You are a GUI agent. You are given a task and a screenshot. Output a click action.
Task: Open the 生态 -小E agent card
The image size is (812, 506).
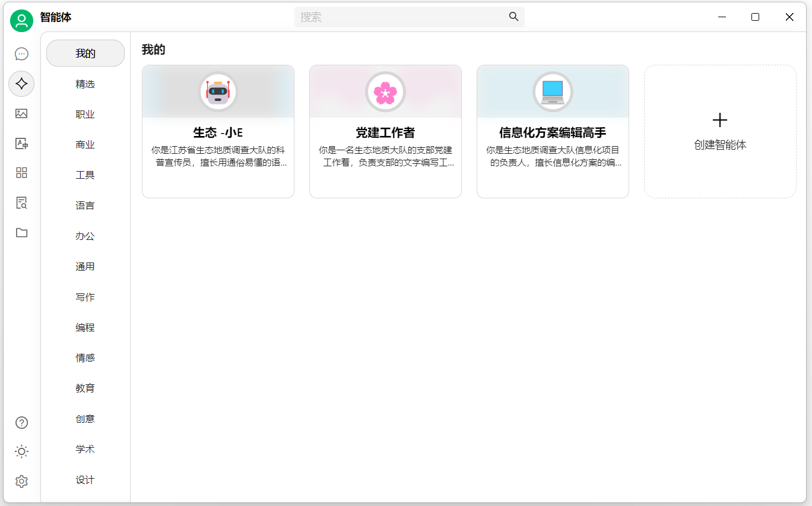pos(218,132)
